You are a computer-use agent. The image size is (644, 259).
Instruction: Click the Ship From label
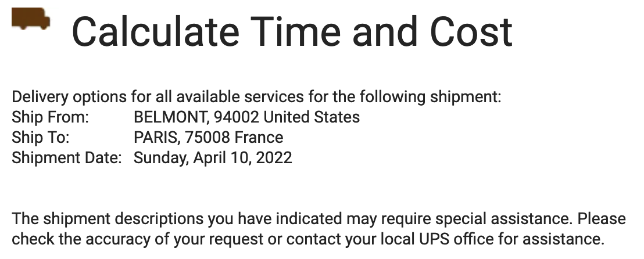tap(50, 117)
